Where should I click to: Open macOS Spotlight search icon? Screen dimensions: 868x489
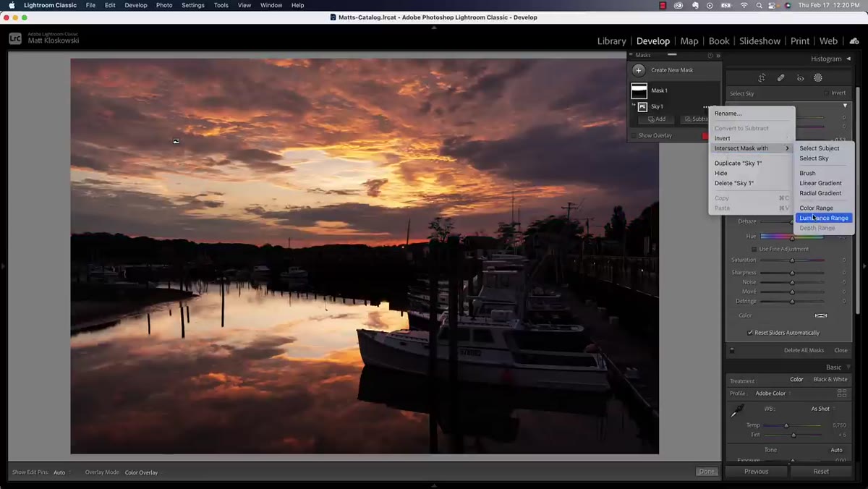point(761,5)
